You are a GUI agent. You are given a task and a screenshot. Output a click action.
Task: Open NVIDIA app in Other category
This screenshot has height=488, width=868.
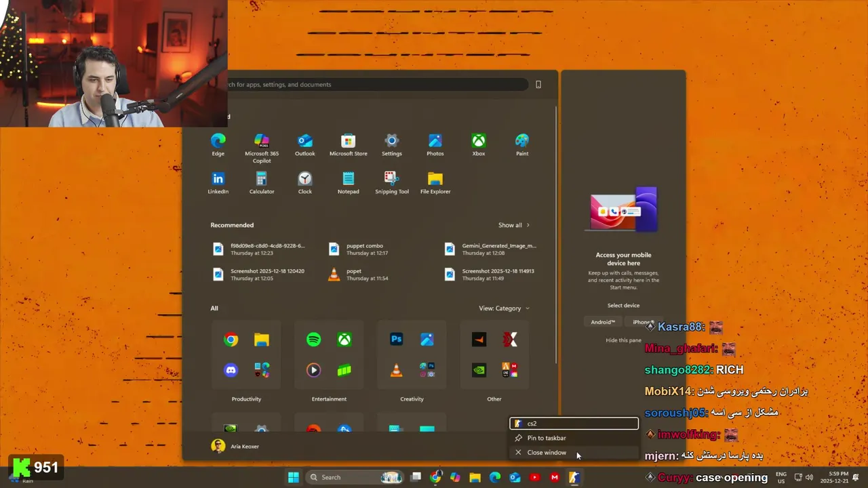click(479, 370)
